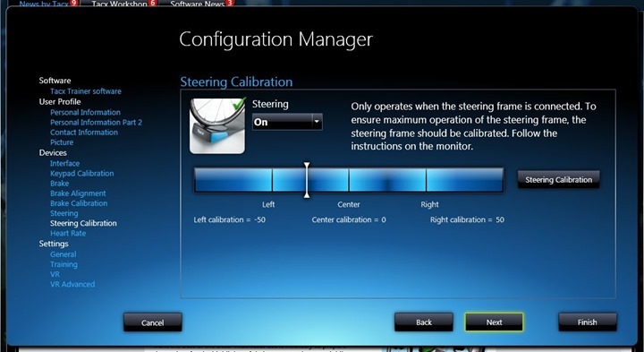The height and width of the screenshot is (352, 644).
Task: Click the Steering Calibration page heading
Action: click(236, 82)
